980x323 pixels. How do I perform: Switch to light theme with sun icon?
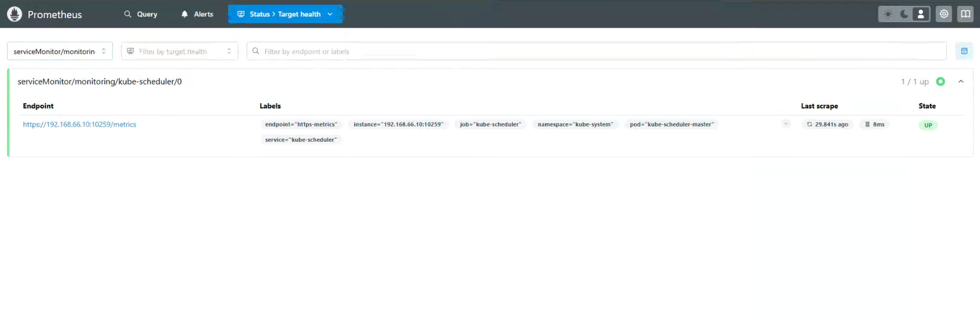888,14
